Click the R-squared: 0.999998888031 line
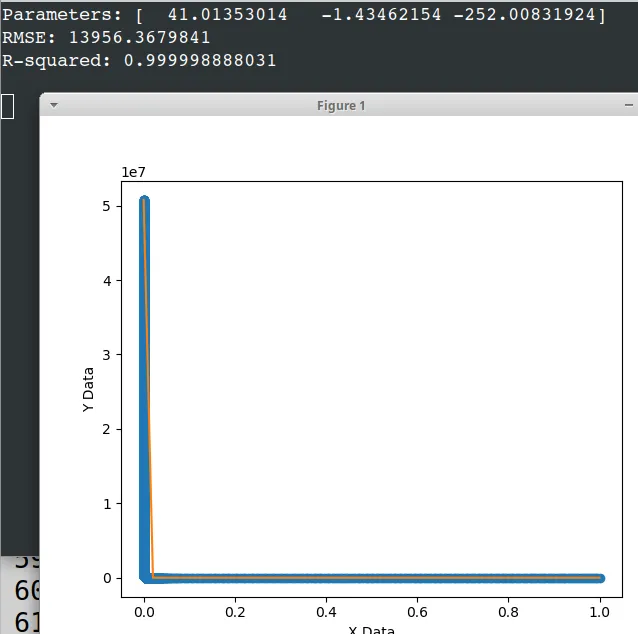Viewport: 638px width, 634px height. coord(139,61)
